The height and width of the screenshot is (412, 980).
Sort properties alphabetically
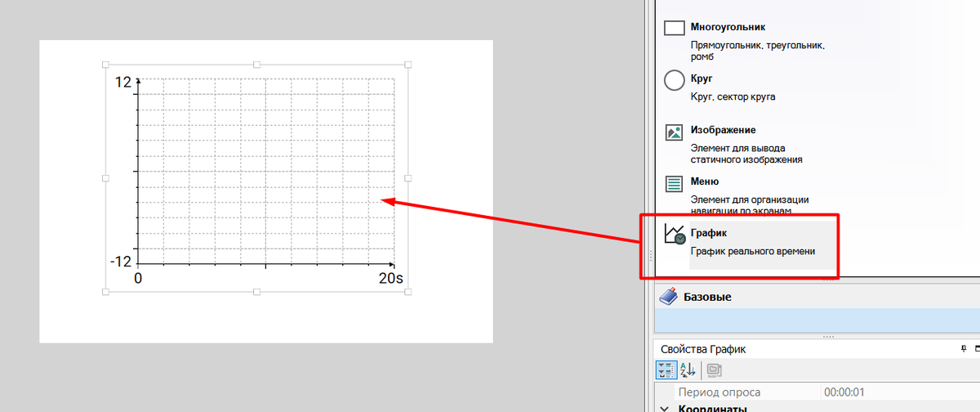pos(686,370)
